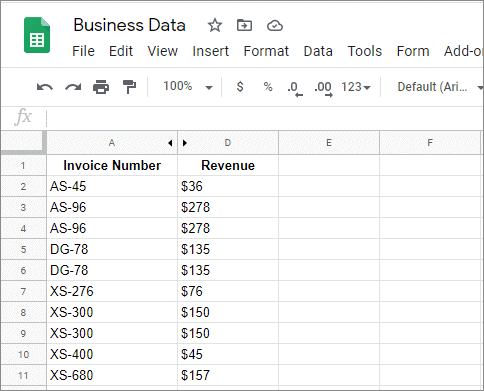Select row 7 header
This screenshot has width=484, height=391.
tap(23, 291)
